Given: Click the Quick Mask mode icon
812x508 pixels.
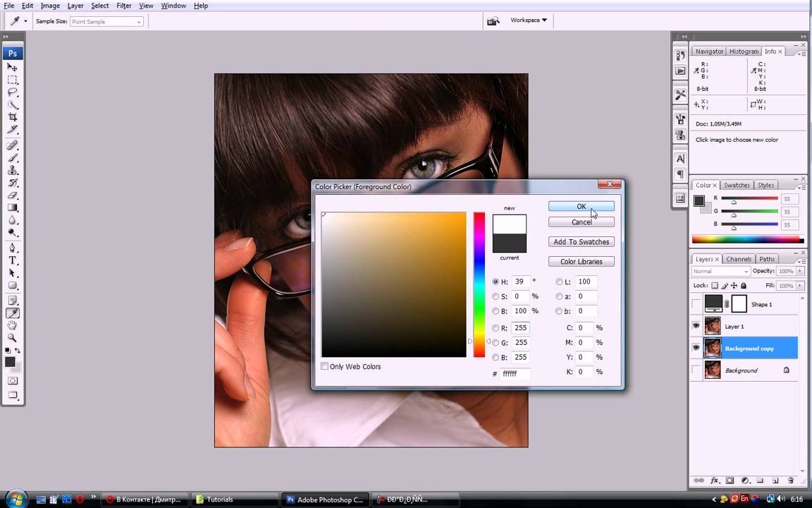Looking at the screenshot, I should tap(13, 381).
